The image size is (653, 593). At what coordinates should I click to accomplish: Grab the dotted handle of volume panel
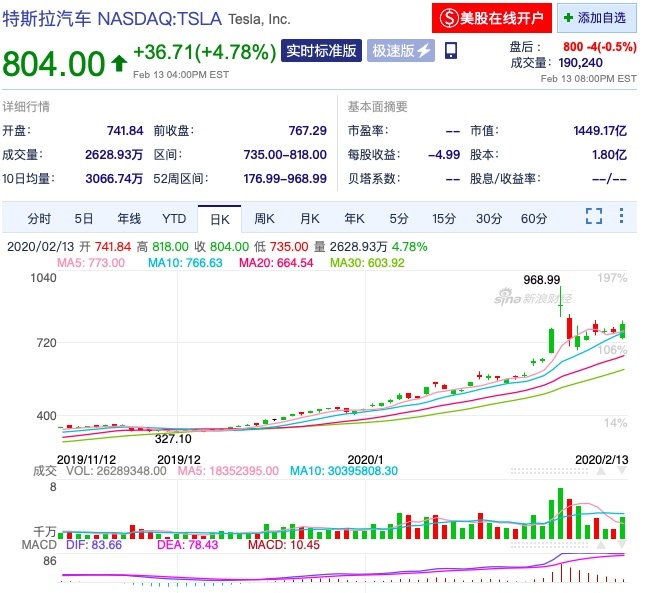click(549, 471)
